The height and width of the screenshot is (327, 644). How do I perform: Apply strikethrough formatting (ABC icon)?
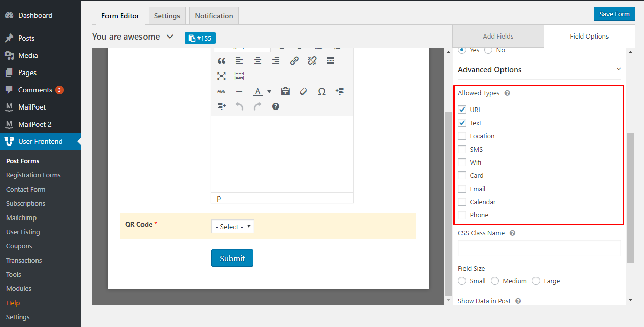pos(221,91)
